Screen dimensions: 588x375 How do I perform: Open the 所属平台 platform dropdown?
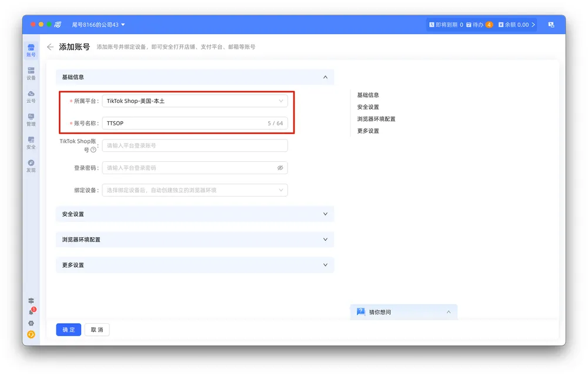pyautogui.click(x=195, y=101)
